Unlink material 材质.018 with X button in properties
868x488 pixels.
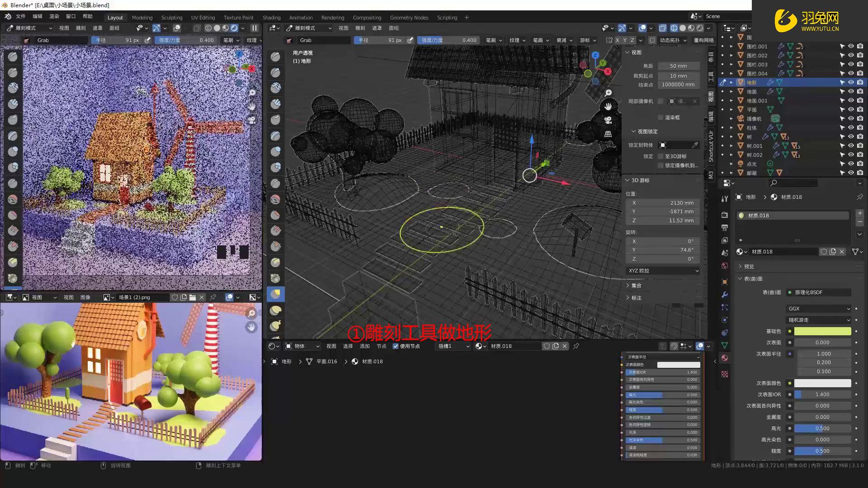[842, 252]
